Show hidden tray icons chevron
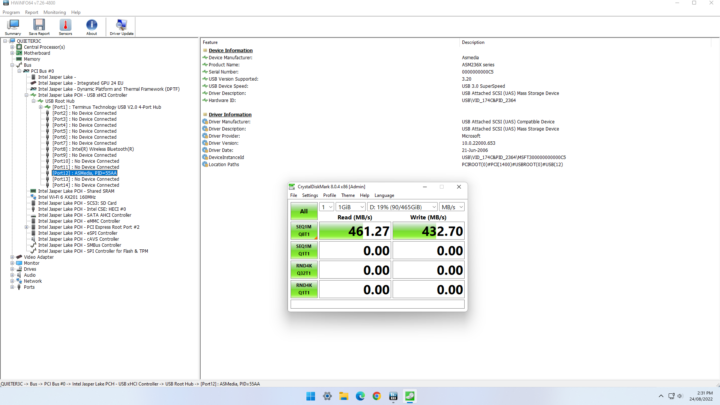This screenshot has width=720, height=405. (x=661, y=396)
